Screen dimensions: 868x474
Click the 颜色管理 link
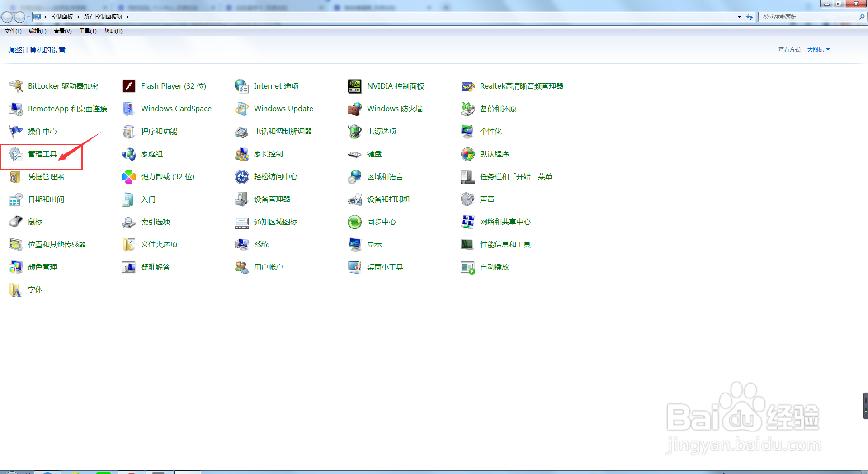42,267
